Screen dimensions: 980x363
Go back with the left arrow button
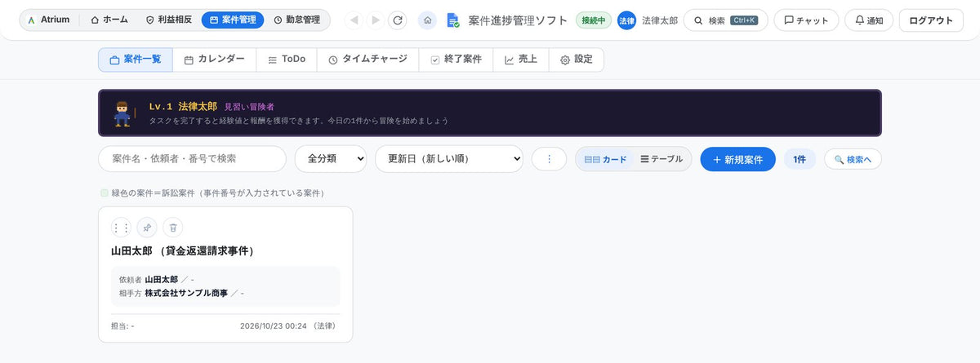click(x=353, y=20)
